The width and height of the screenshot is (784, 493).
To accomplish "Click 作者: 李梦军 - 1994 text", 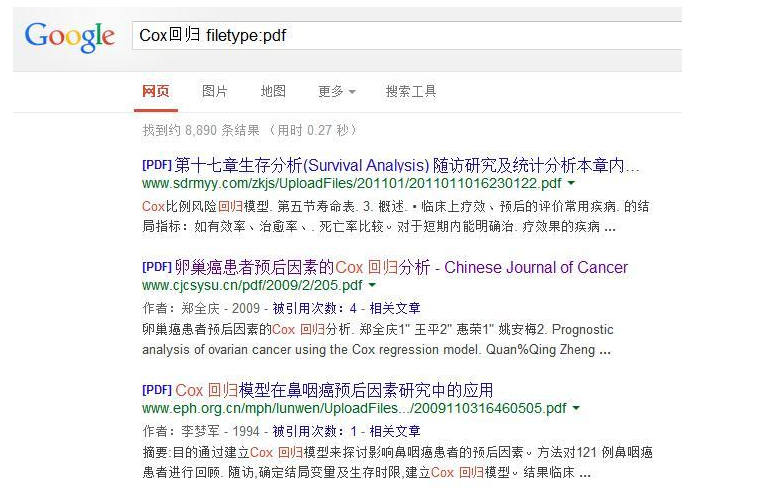I will point(201,431).
